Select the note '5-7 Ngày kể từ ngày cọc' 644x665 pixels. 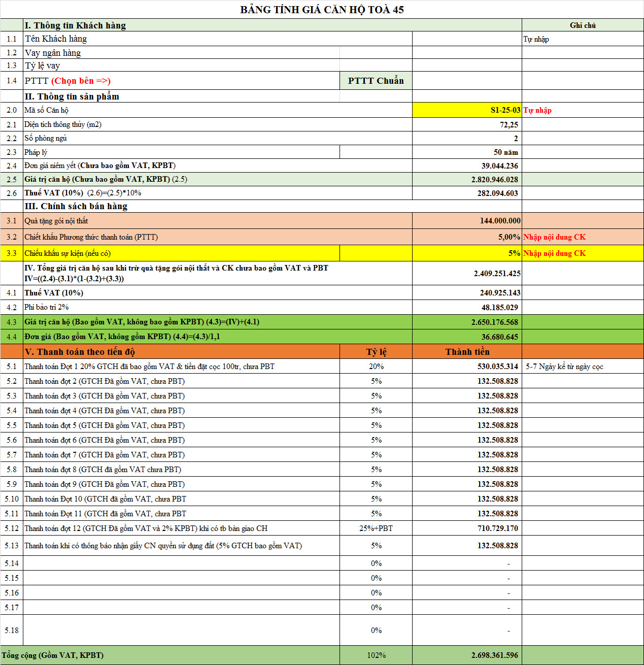pos(564,367)
